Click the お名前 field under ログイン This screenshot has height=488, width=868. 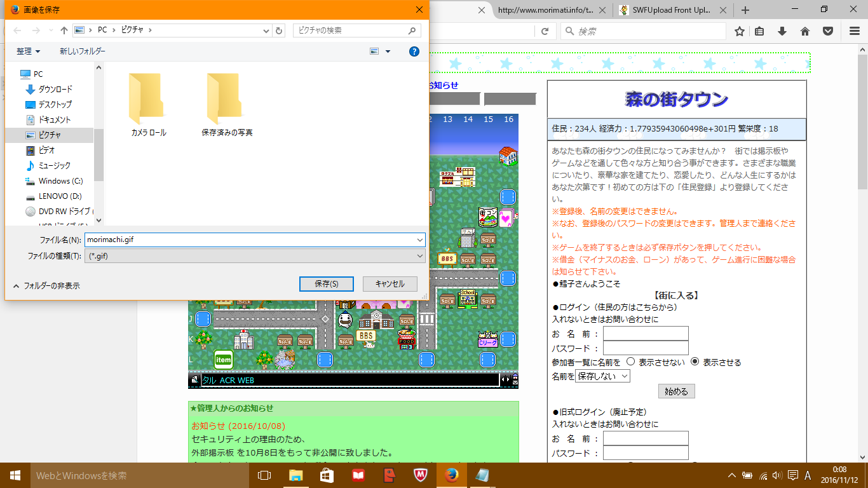[x=646, y=333]
